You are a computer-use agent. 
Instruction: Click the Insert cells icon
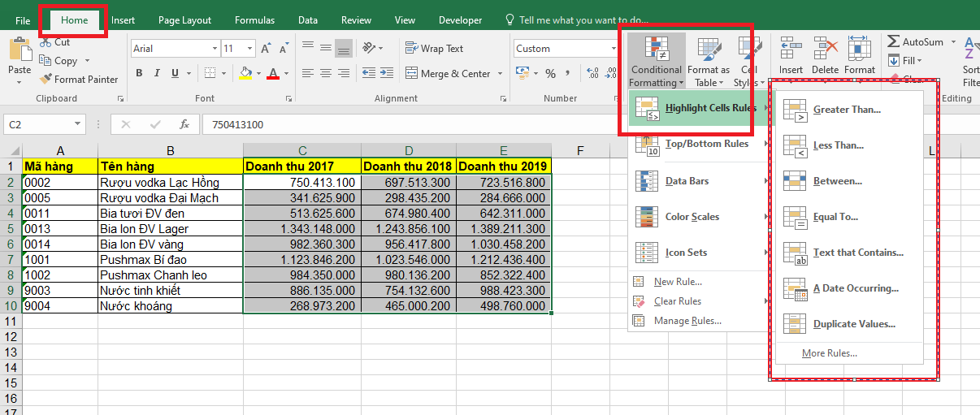click(790, 49)
